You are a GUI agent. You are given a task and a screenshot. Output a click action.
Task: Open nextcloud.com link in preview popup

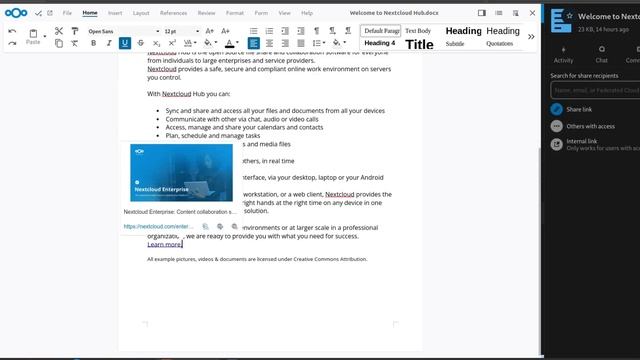pos(158,227)
